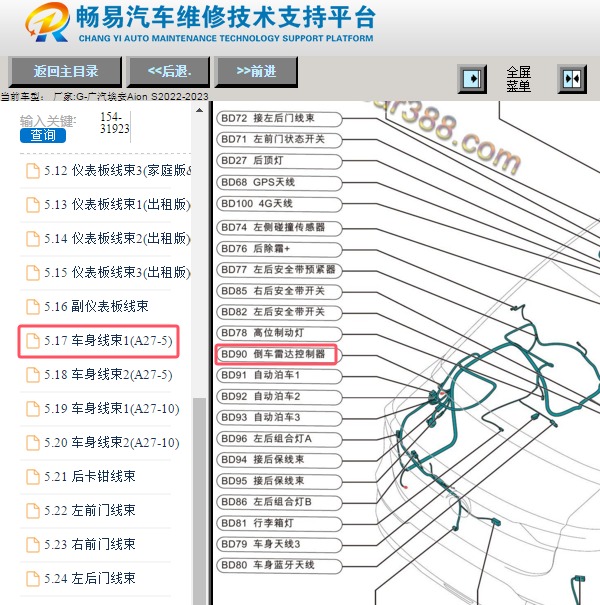Select connector BD77 左后安全带预紧器
The width and height of the screenshot is (600, 605).
[279, 270]
